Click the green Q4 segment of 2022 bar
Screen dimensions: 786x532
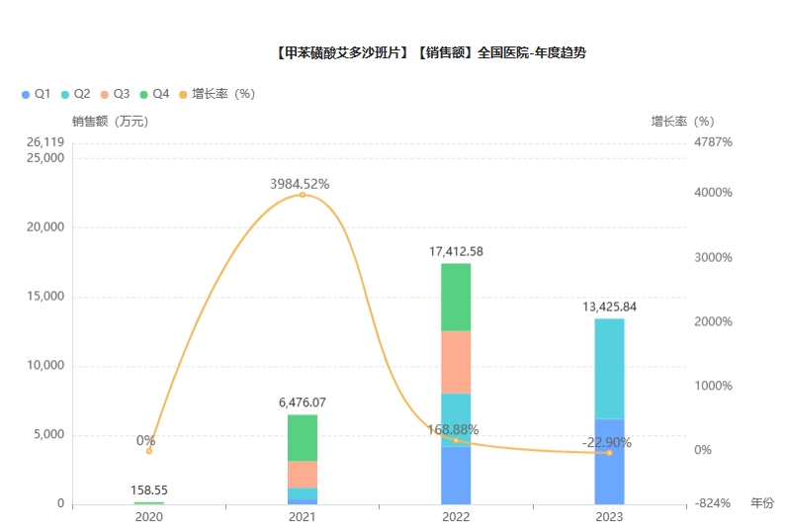click(456, 297)
